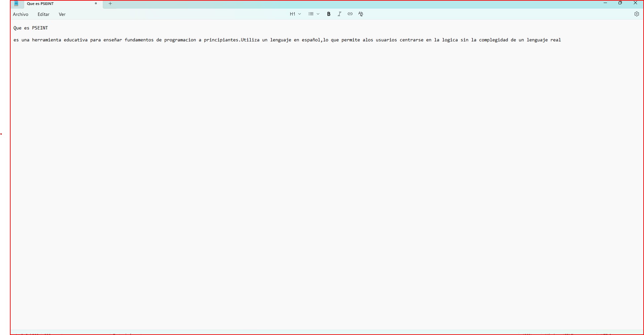The height and width of the screenshot is (335, 644).
Task: Expand the list style dropdown
Action: point(314,14)
